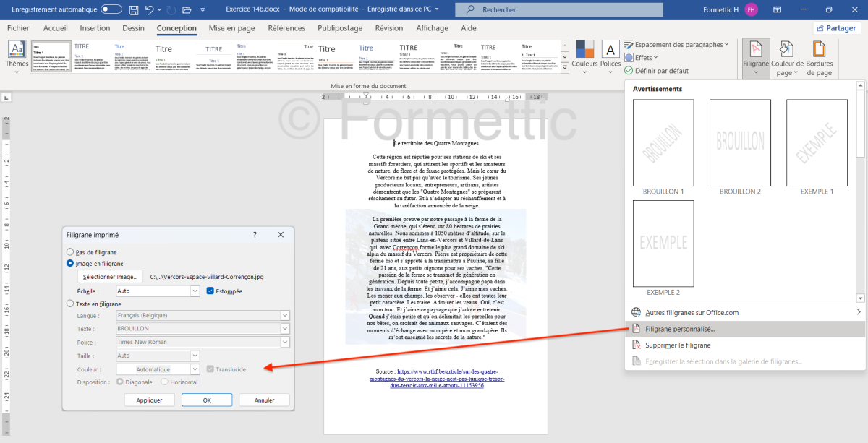The image size is (868, 443).
Task: Open the Thèmes gallery button
Action: click(17, 56)
